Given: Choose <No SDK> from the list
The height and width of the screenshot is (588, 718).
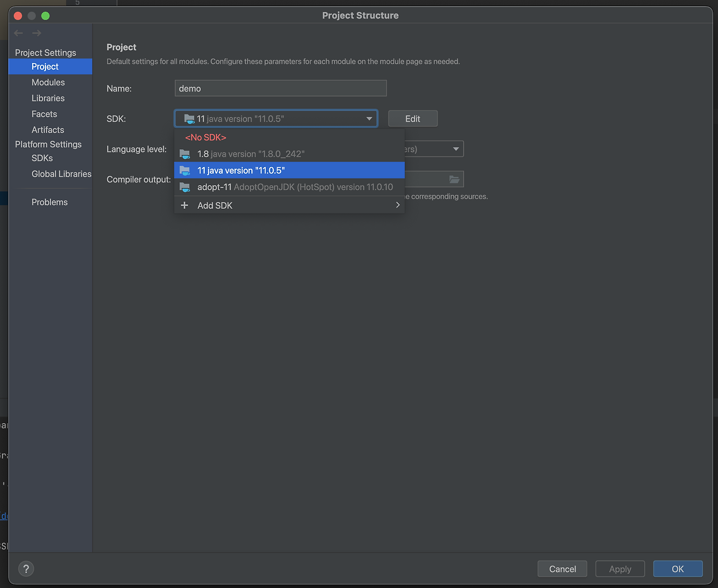Looking at the screenshot, I should point(289,137).
